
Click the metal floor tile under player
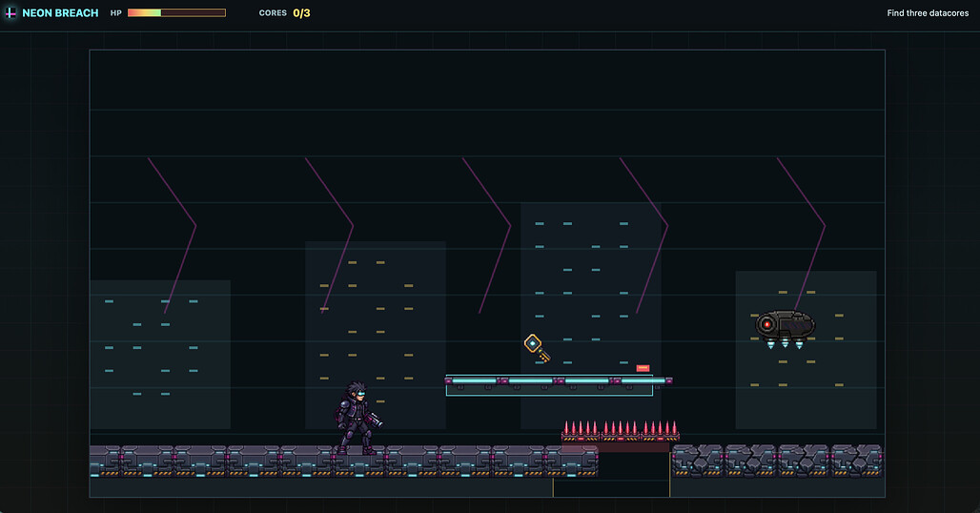click(x=358, y=462)
